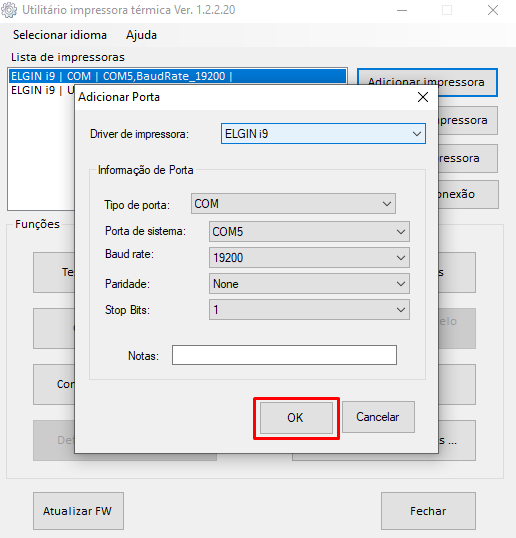Click the Fechar button
The width and height of the screenshot is (516, 538).
428,511
